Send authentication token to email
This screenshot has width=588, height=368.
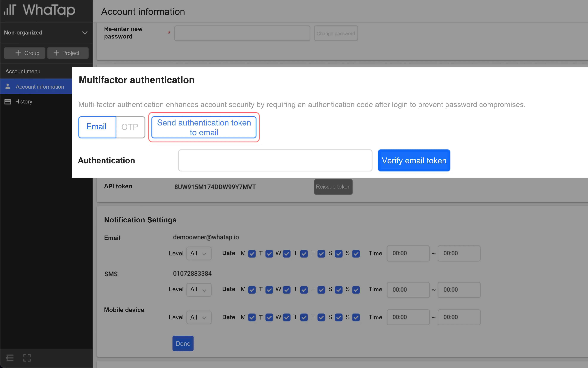[204, 127]
